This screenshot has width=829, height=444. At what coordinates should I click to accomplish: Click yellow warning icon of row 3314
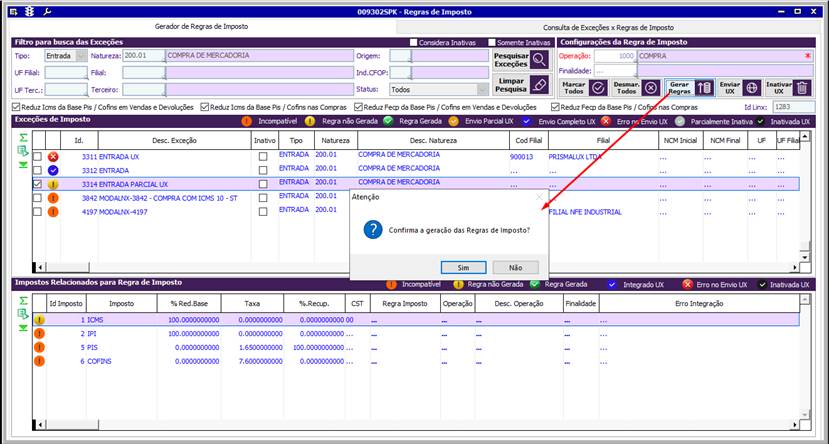(x=53, y=184)
